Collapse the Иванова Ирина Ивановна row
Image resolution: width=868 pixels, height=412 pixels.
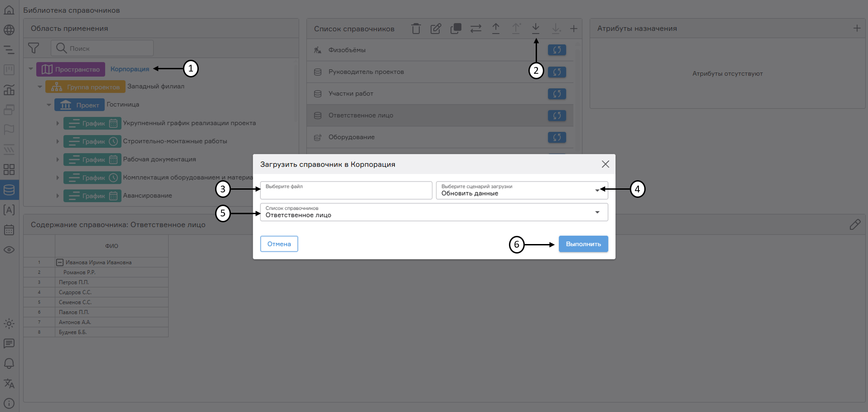tap(60, 263)
